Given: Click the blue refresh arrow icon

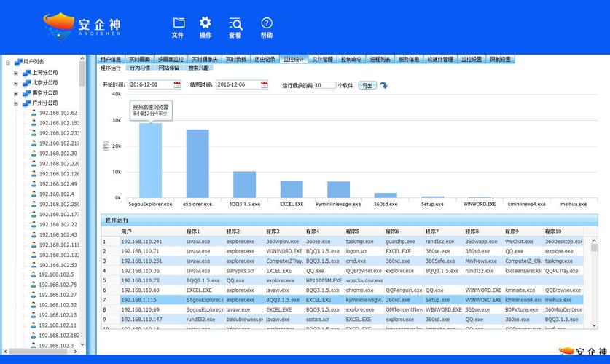Looking at the screenshot, I should tap(383, 85).
